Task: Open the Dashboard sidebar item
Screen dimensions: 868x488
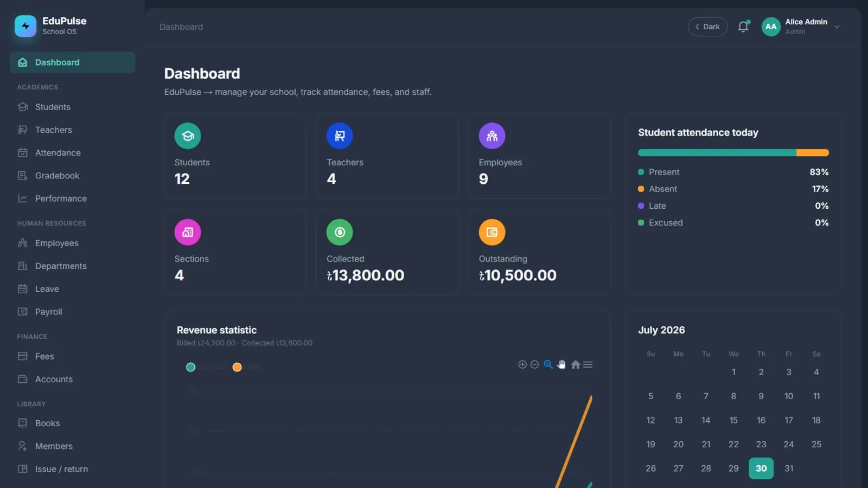Action: click(73, 62)
